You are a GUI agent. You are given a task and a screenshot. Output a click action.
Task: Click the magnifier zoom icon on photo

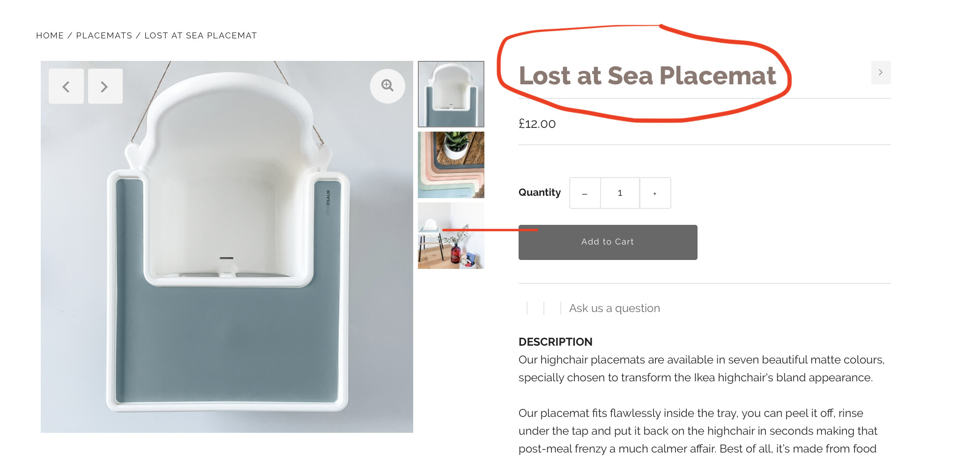click(x=387, y=86)
